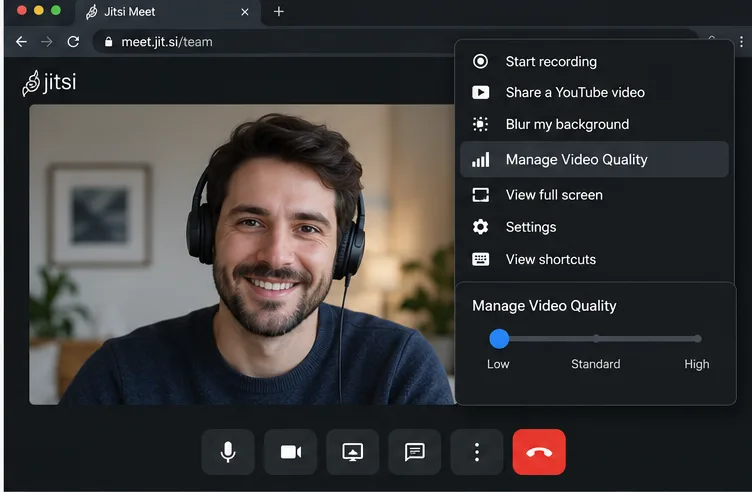Click the signal bars quality icon

pos(481,160)
